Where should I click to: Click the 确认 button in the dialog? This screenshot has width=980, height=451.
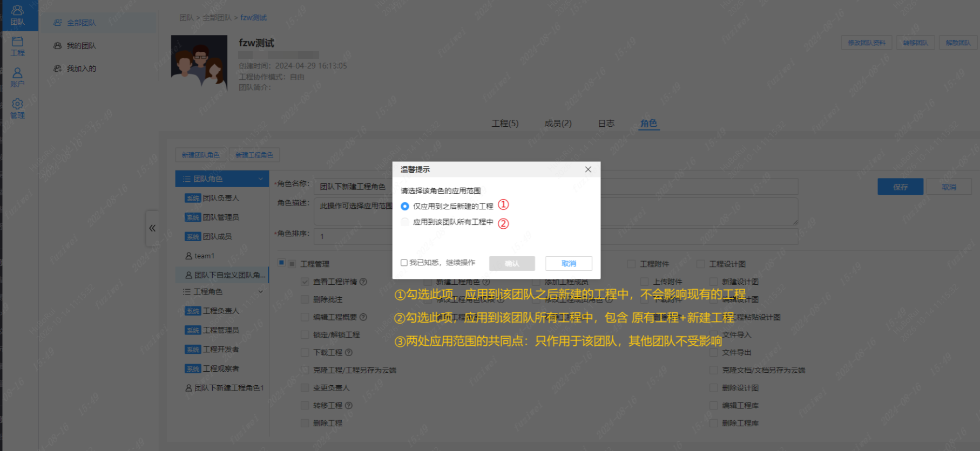(512, 263)
